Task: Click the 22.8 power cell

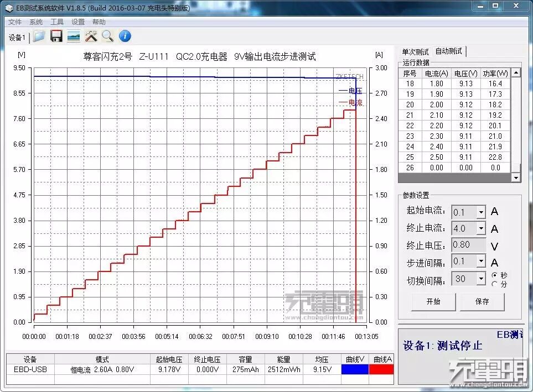Action: point(495,157)
